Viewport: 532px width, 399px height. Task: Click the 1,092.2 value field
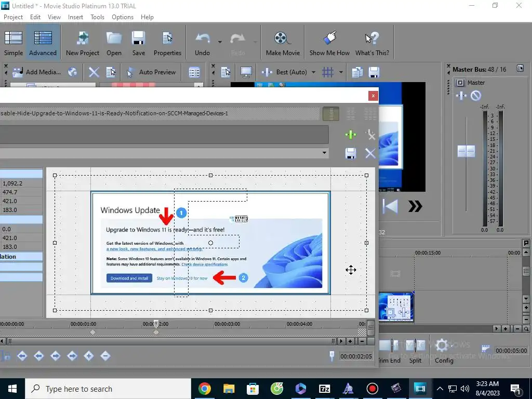21,183
